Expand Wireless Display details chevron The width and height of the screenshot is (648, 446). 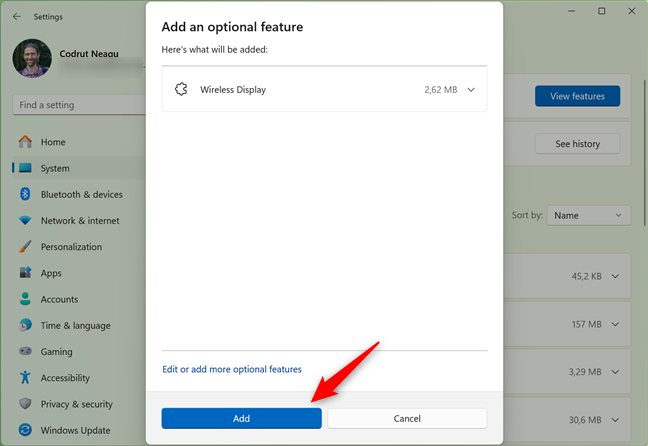click(x=471, y=90)
